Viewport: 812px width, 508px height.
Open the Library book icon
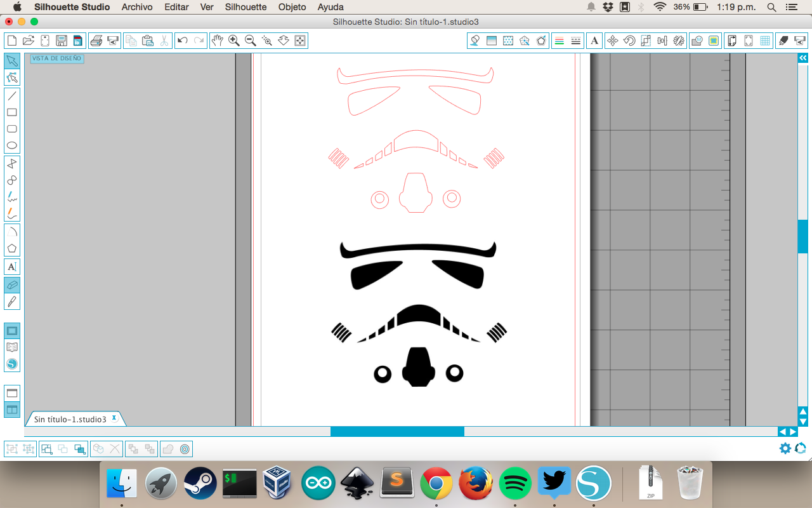[x=12, y=347]
